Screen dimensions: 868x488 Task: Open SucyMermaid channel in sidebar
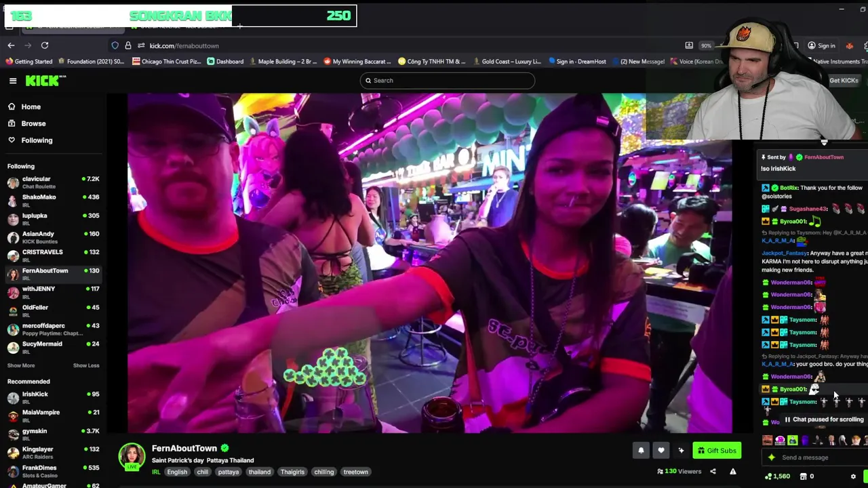54,347
